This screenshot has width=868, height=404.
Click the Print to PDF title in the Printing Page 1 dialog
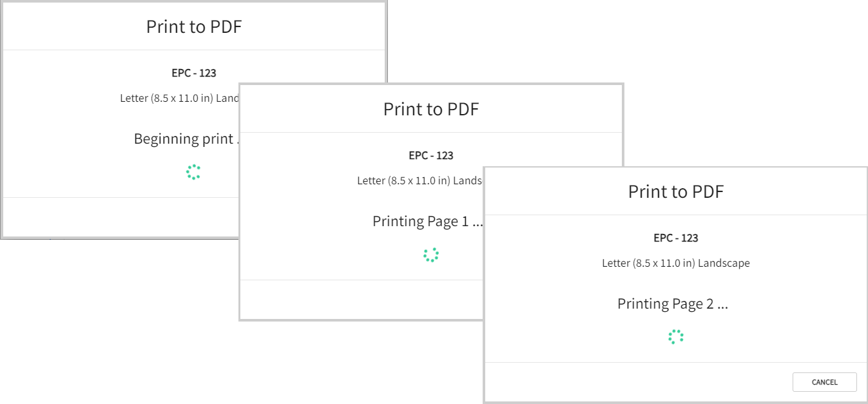pyautogui.click(x=431, y=109)
